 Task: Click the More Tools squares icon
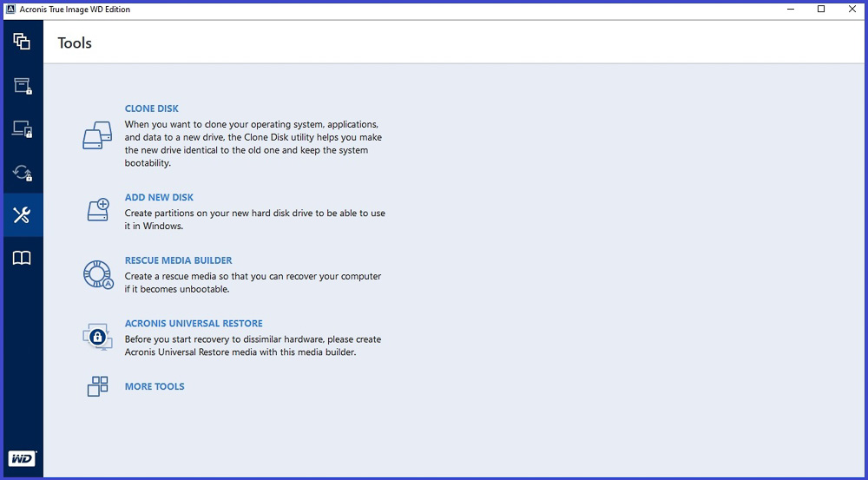coord(97,386)
